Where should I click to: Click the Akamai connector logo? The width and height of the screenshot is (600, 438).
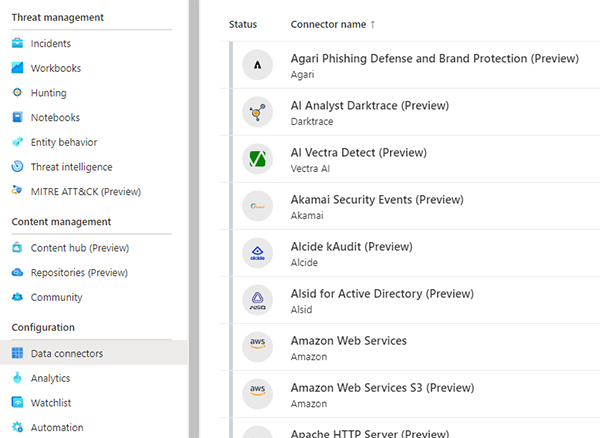tap(258, 206)
